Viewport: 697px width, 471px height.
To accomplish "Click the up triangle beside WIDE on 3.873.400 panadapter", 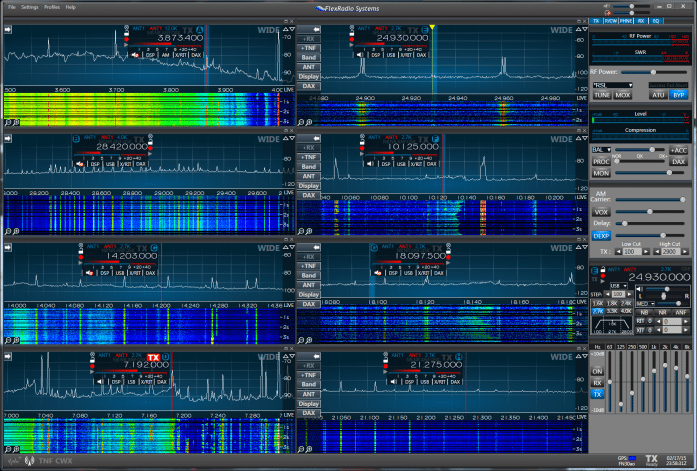I will tap(285, 29).
